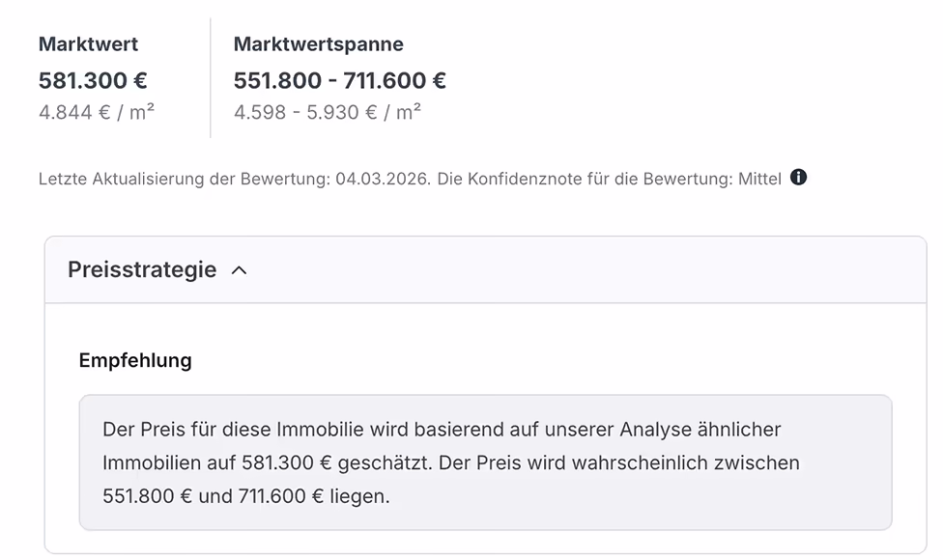
Task: Click the divider between Marktwert and Marktwertspanne
Action: click(211, 72)
